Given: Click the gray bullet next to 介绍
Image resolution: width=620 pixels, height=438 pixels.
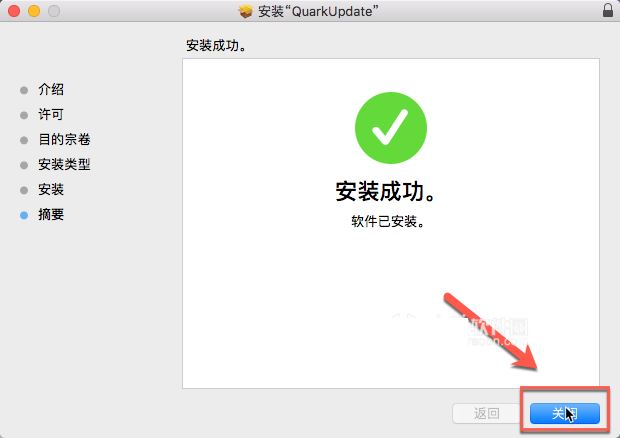Looking at the screenshot, I should [x=24, y=90].
